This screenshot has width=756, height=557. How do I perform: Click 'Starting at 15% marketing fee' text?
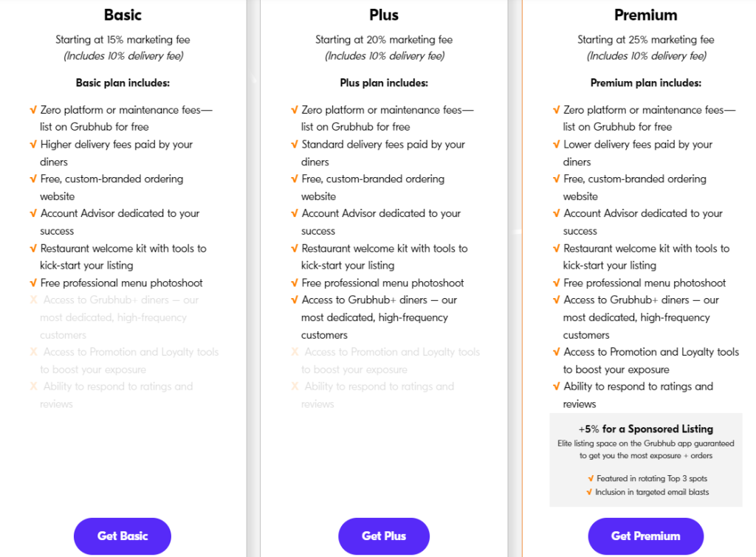[x=123, y=40]
